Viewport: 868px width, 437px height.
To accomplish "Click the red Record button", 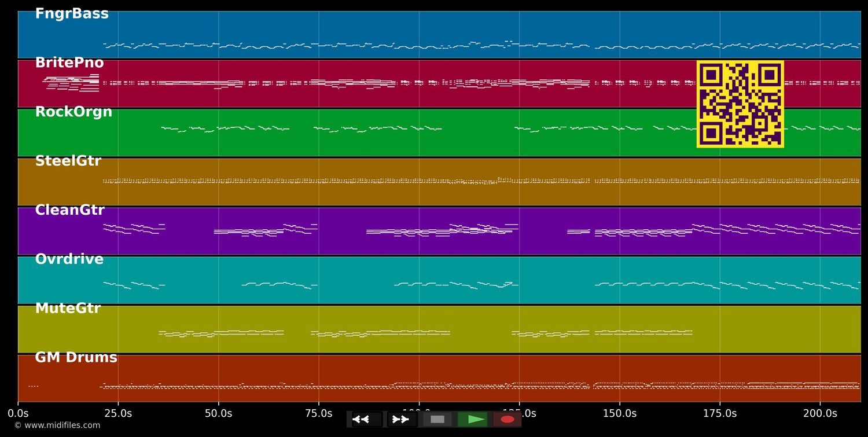I will click(x=507, y=419).
